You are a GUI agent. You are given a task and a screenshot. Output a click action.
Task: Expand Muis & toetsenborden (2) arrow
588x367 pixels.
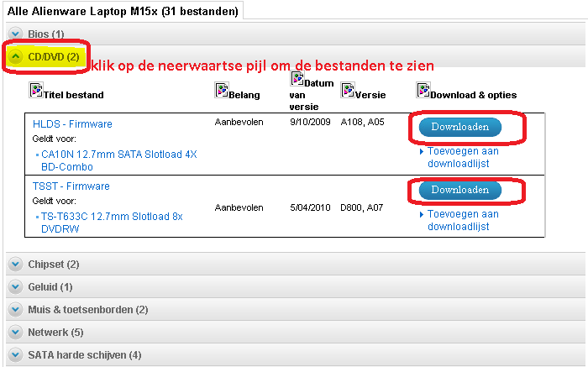[x=15, y=310]
